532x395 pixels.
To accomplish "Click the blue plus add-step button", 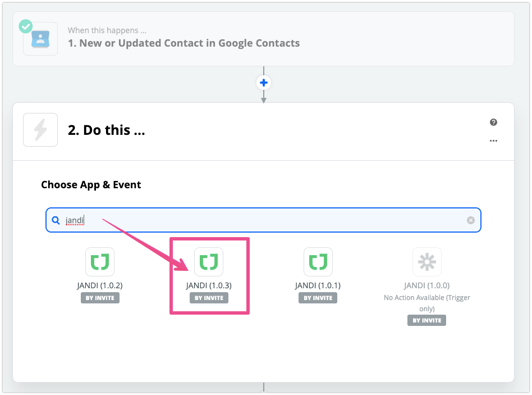I will point(264,83).
